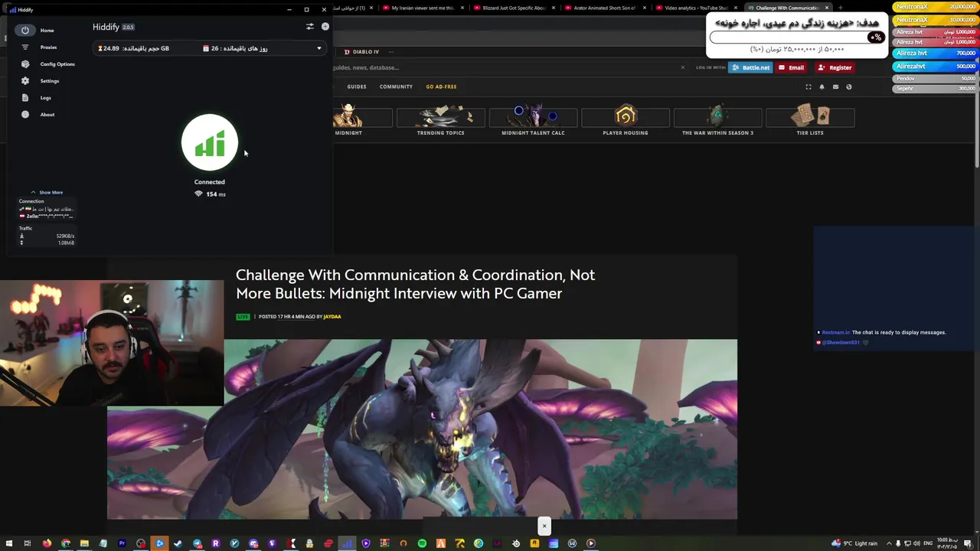Open the weather widget showing Light rain
Image resolution: width=980 pixels, height=551 pixels.
pos(856,543)
